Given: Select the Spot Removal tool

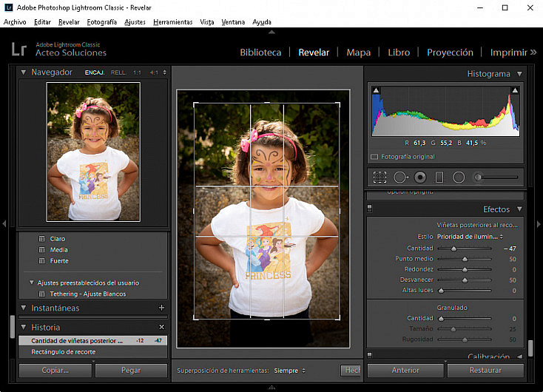Looking at the screenshot, I should 401,178.
